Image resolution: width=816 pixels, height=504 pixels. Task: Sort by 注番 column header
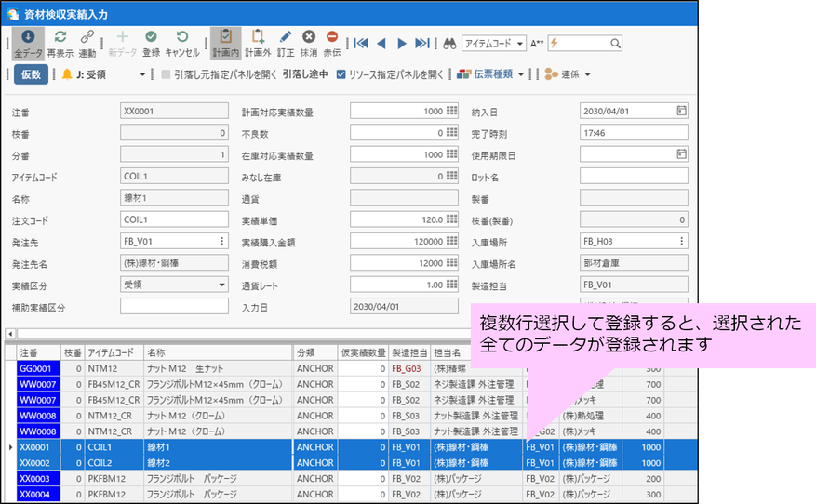[38, 352]
